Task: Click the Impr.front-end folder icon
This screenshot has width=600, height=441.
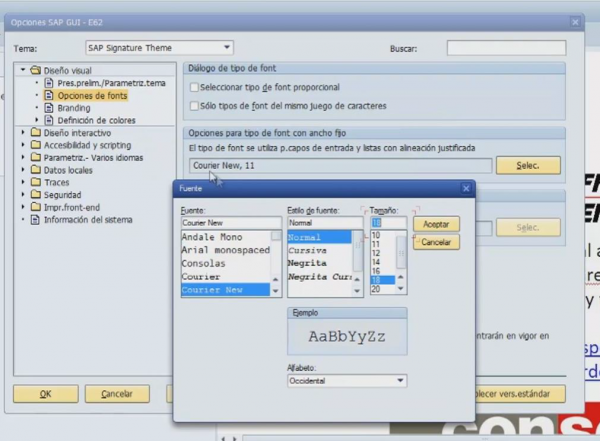Action: point(36,207)
